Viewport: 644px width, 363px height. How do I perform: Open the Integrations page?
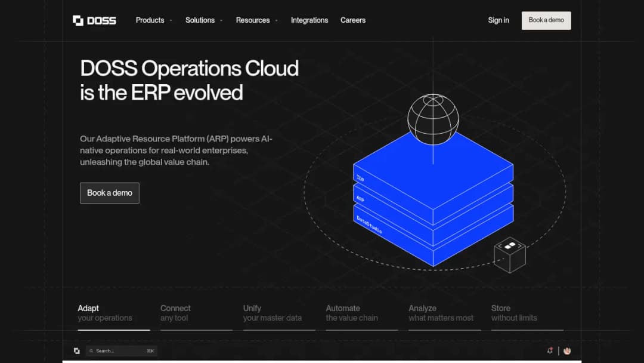[309, 20]
